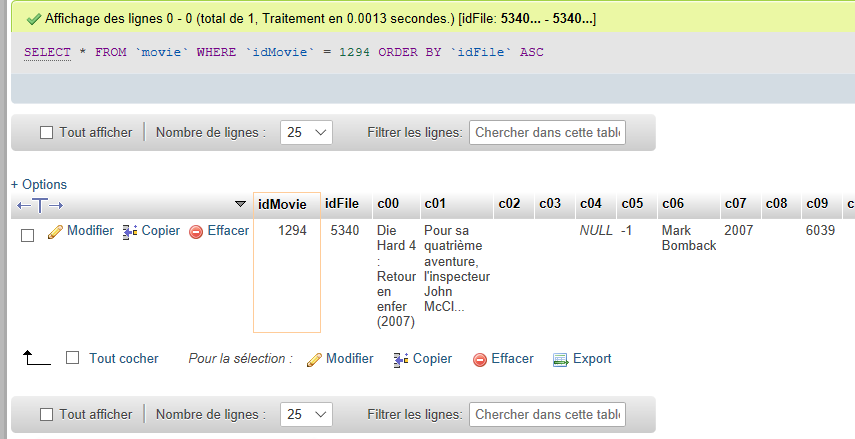Tick the top Tout afficher checkbox
Screen dimensions: 855x439
(47, 133)
